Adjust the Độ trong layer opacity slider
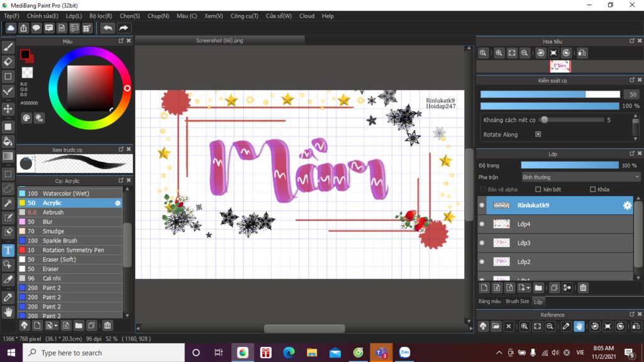The image size is (644, 362). (x=570, y=165)
